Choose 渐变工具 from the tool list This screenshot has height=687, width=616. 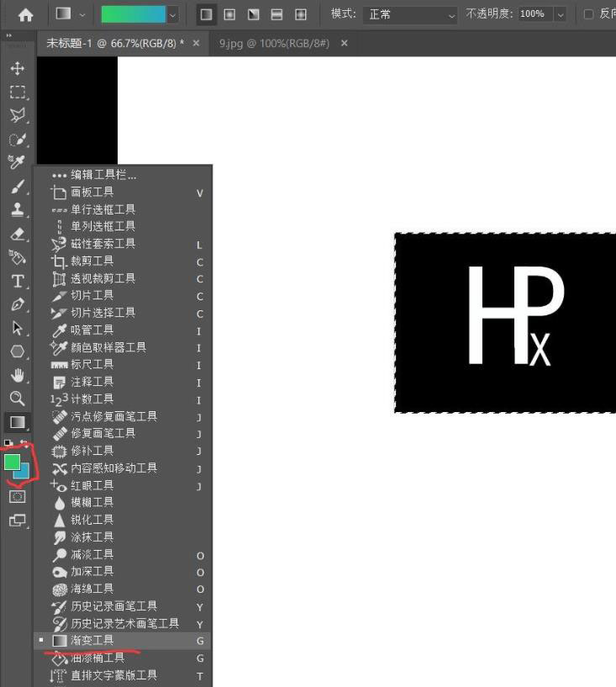coord(92,641)
